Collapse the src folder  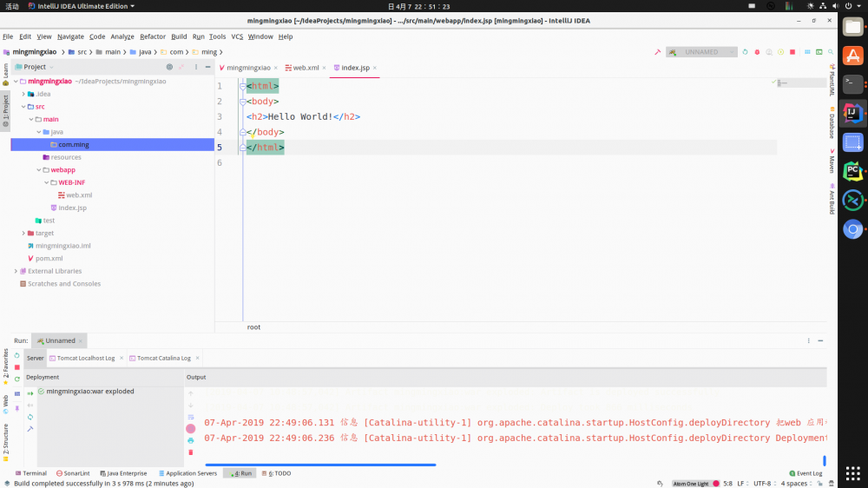23,107
